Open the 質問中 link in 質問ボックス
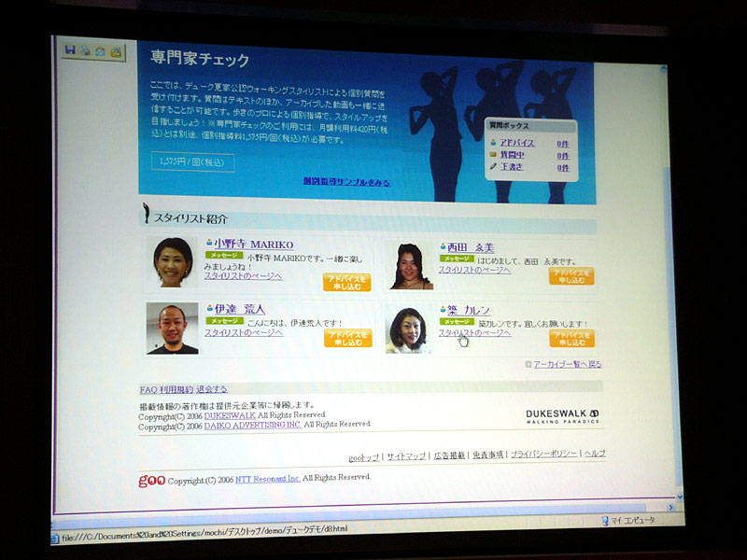This screenshot has height=560, width=747. point(513,156)
